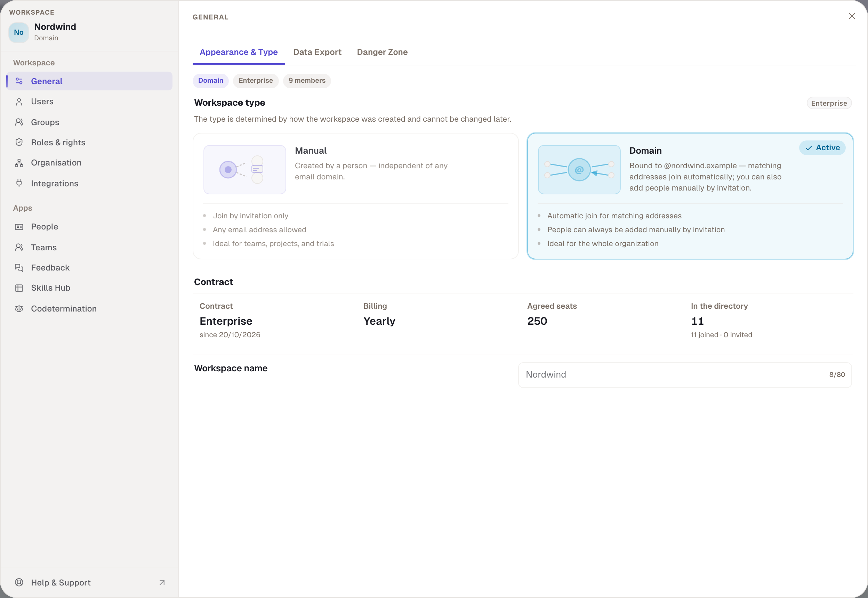Select General in the sidebar
The height and width of the screenshot is (598, 868).
90,81
